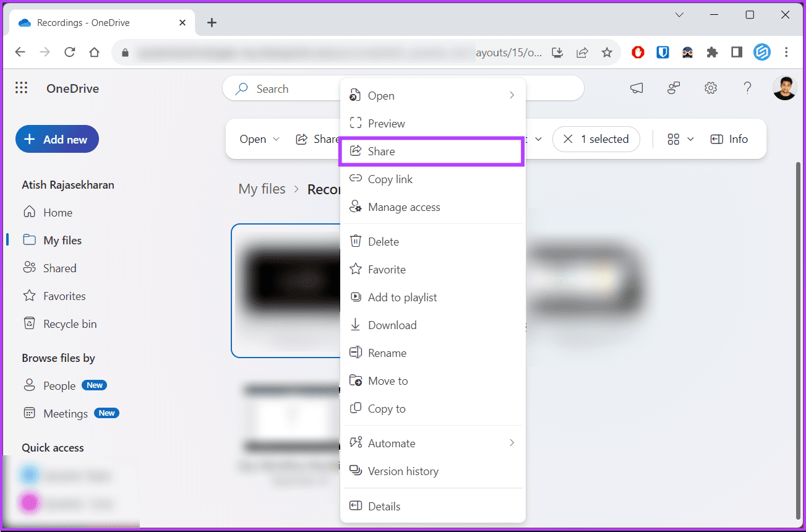Expand the Open submenu arrow

tap(512, 95)
